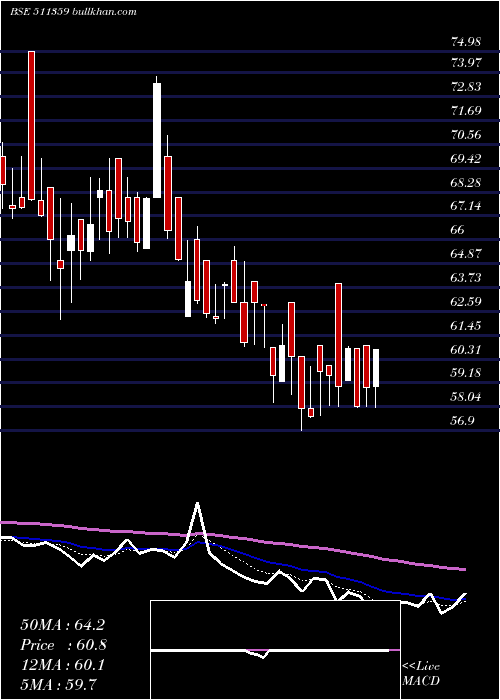
Task: Click the 70.56 price axis label
Action: 466,135
